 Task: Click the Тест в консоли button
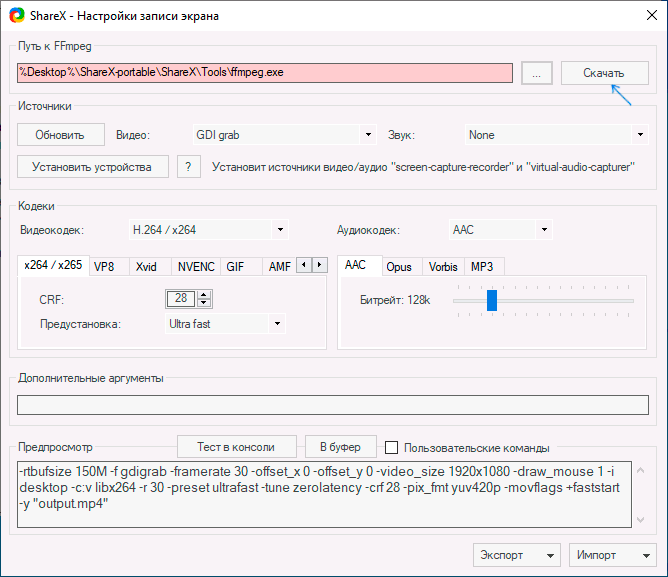238,447
